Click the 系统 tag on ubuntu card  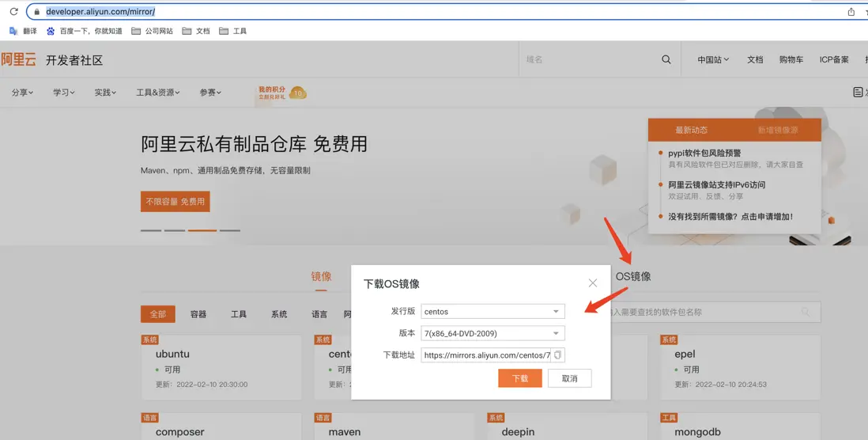pos(150,339)
